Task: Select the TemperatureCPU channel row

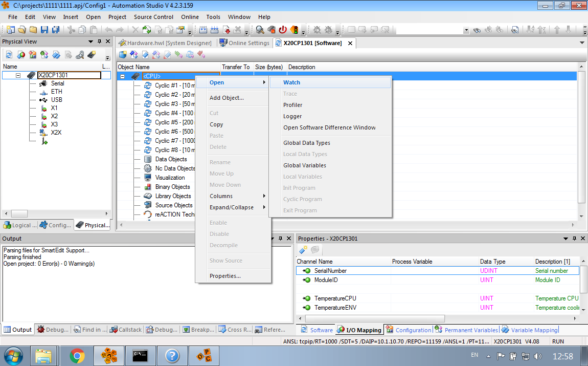Action: click(x=438, y=298)
